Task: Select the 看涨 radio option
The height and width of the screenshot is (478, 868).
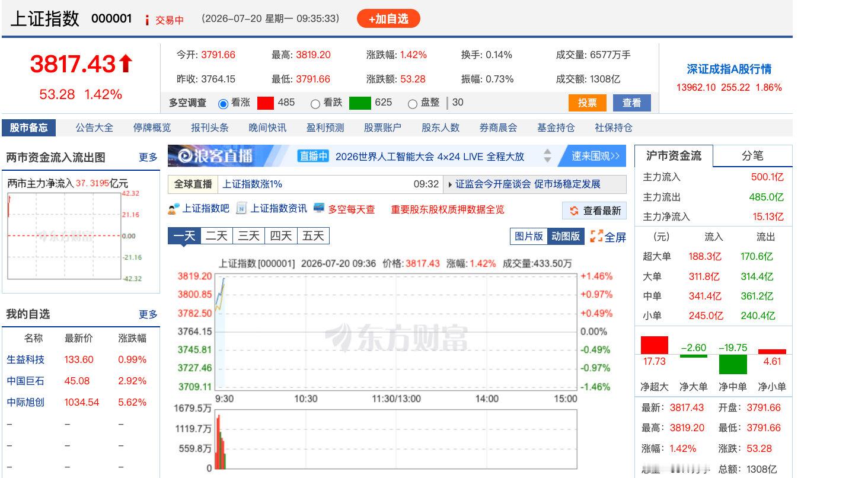Action: pos(223,104)
